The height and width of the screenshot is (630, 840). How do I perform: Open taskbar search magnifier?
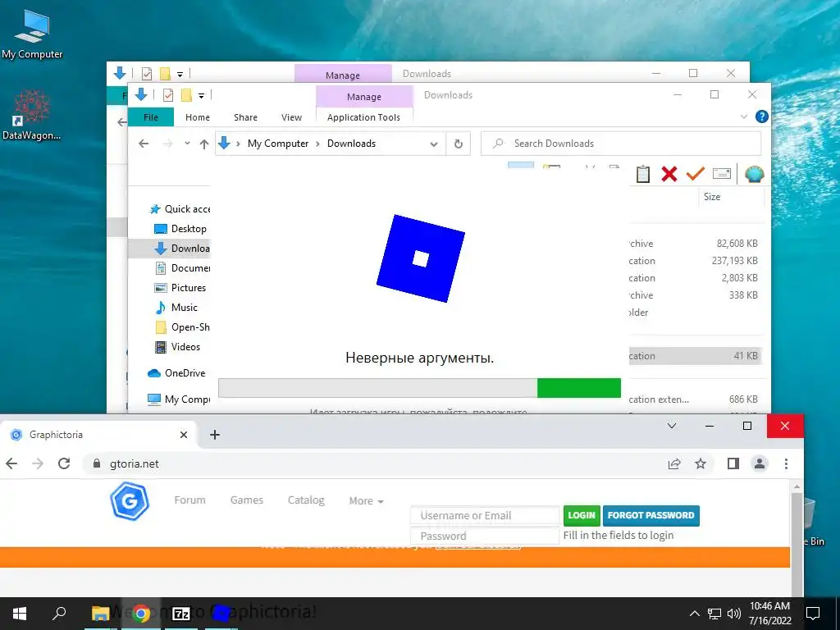[59, 614]
